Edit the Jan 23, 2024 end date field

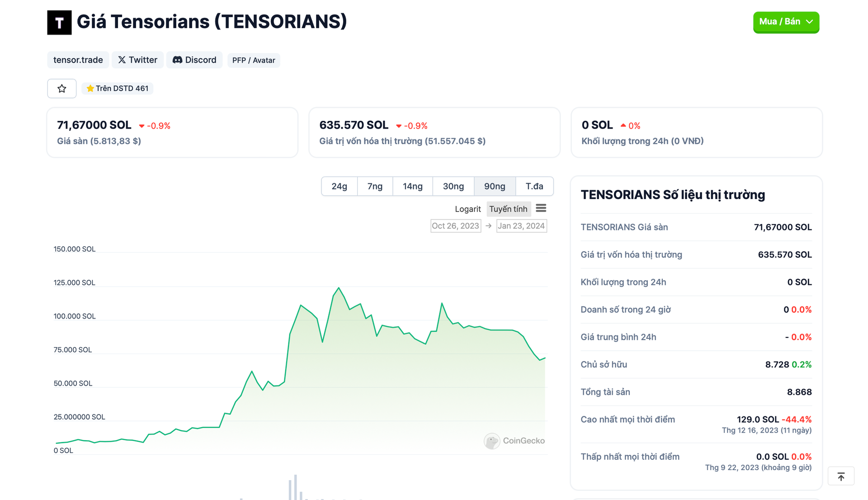pos(522,226)
